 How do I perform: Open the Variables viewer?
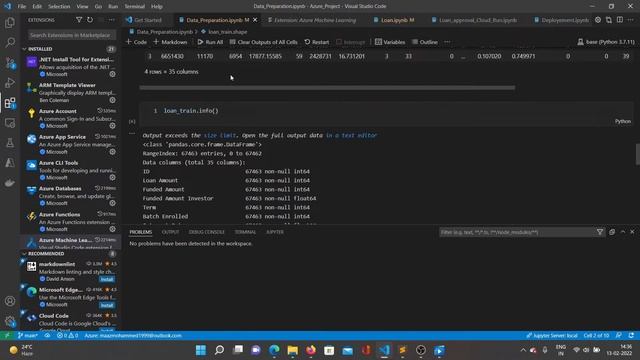pos(390,42)
